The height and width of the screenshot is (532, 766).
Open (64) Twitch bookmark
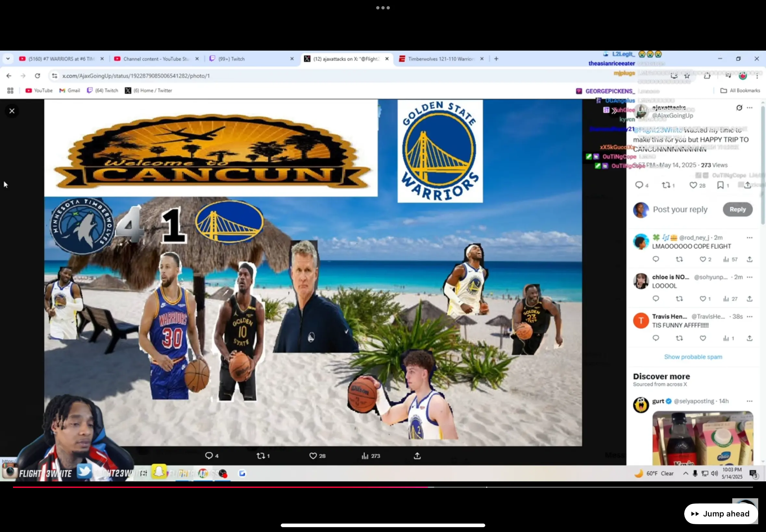point(102,91)
